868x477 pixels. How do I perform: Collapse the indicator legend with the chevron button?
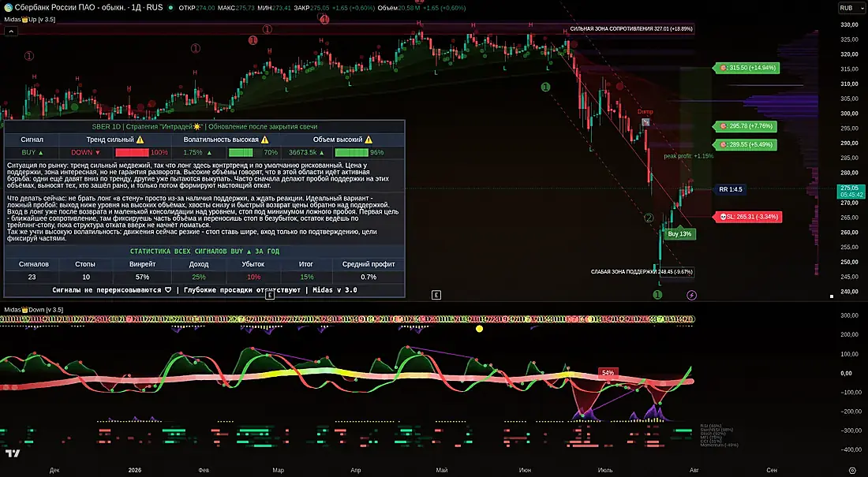coord(11,31)
